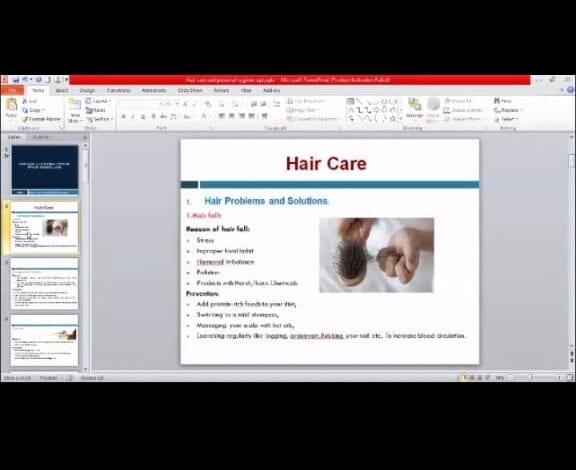Set paragraph alignment to Justify
Viewport: 576px width, 470px height.
click(252, 116)
